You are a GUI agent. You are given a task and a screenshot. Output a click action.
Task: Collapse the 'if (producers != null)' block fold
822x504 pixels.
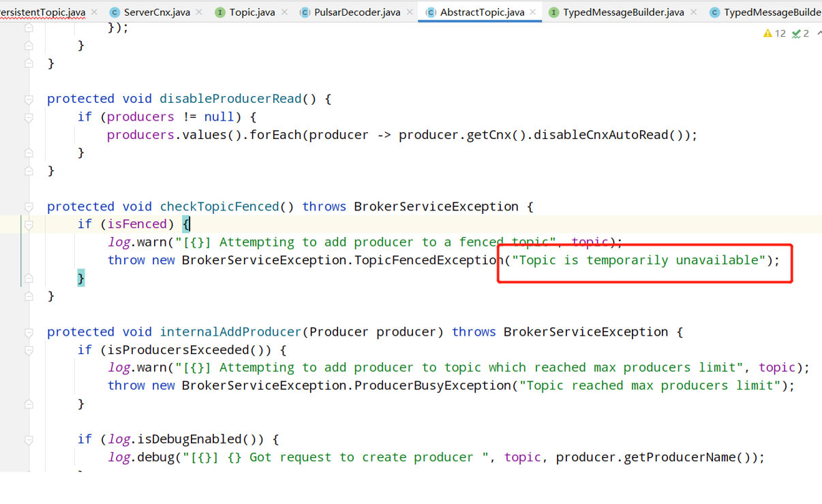(x=29, y=117)
